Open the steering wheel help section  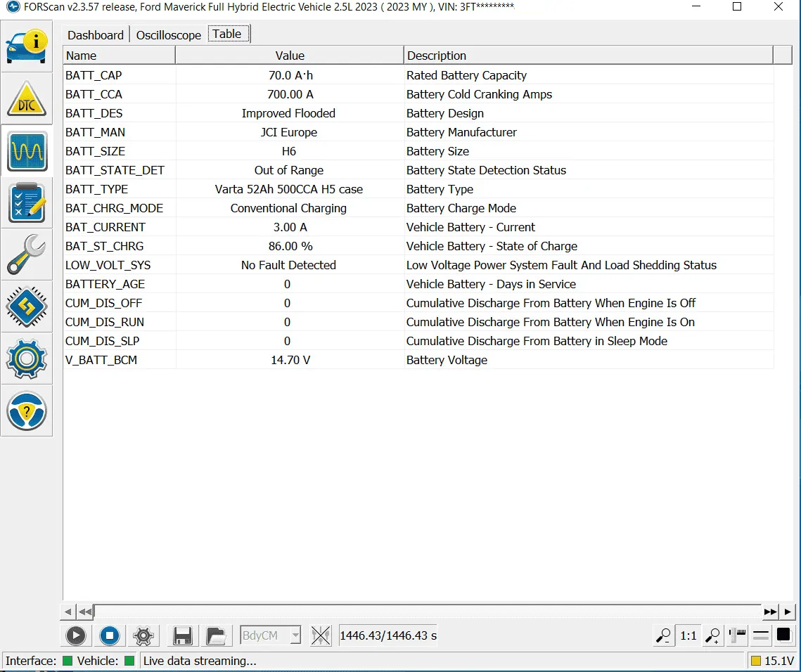point(27,411)
